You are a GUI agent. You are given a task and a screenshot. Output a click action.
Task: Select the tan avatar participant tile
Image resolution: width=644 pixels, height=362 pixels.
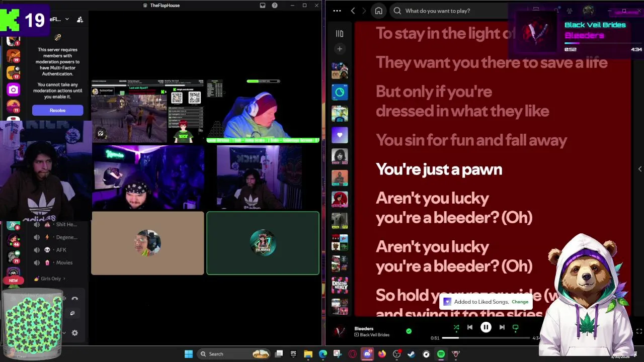pos(147,243)
